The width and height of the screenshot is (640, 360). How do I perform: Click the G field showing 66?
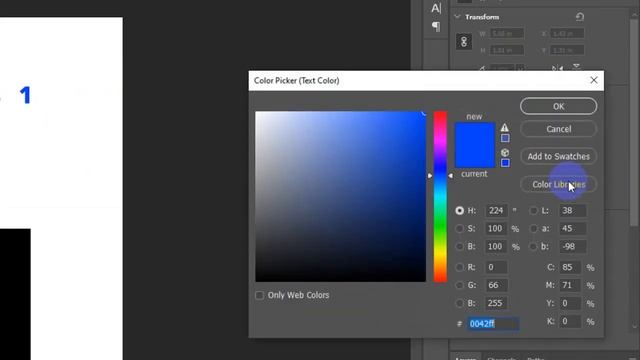496,285
